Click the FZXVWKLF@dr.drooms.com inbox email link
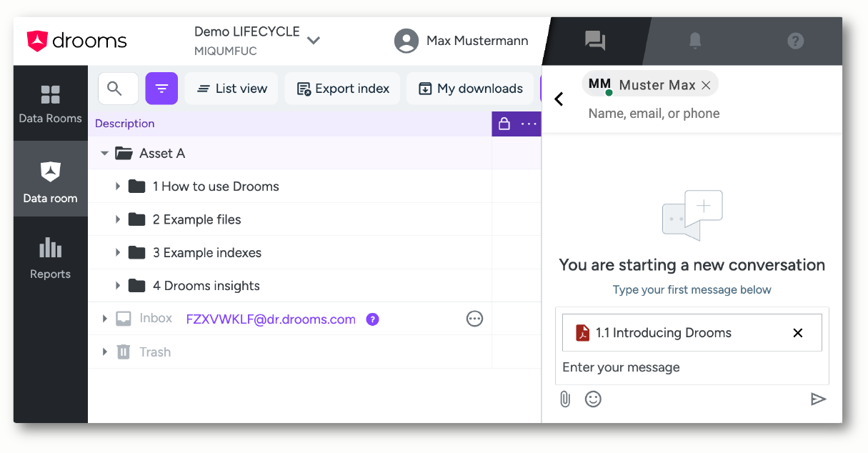The height and width of the screenshot is (453, 868). click(271, 319)
